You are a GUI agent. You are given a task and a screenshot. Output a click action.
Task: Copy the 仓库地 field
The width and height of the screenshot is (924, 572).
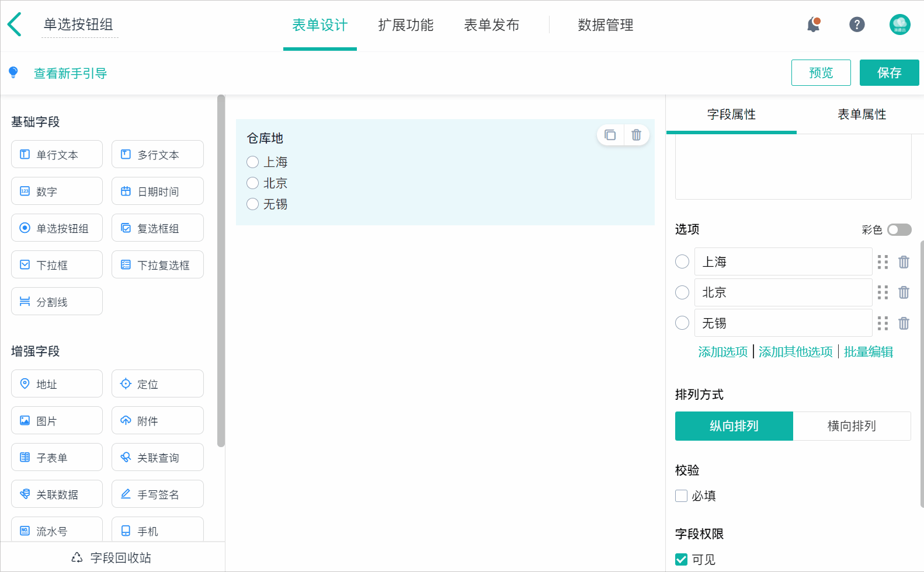(610, 135)
